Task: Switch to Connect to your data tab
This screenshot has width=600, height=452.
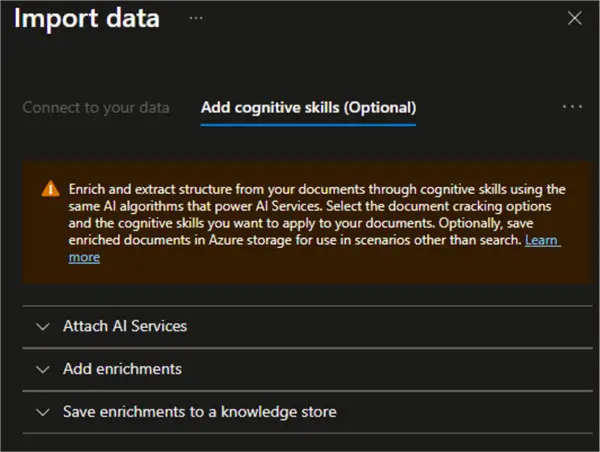Action: coord(96,107)
